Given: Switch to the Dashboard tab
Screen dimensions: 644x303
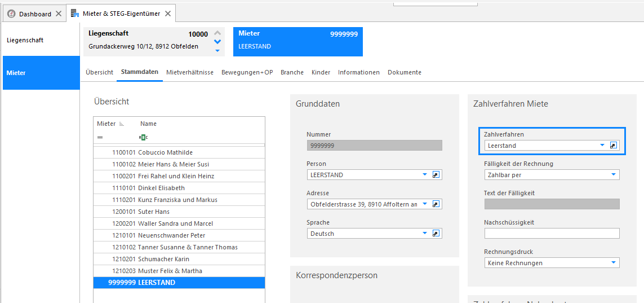Looking at the screenshot, I should [x=35, y=14].
